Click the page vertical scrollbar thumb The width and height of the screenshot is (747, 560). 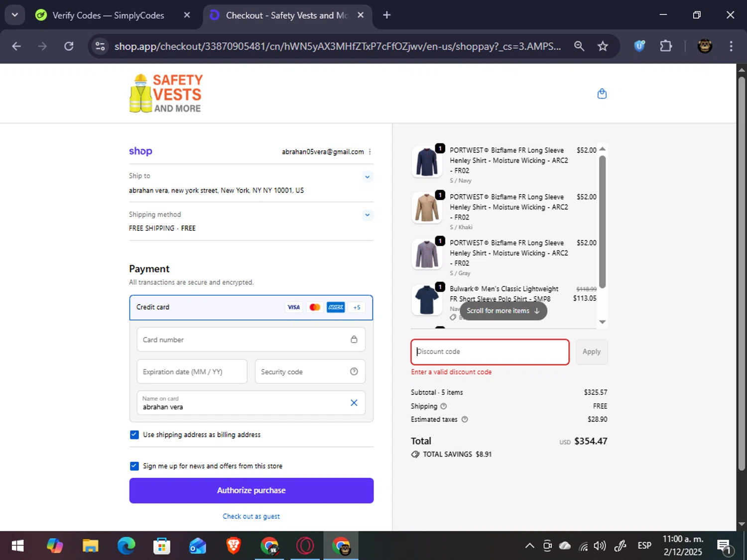pos(742,273)
